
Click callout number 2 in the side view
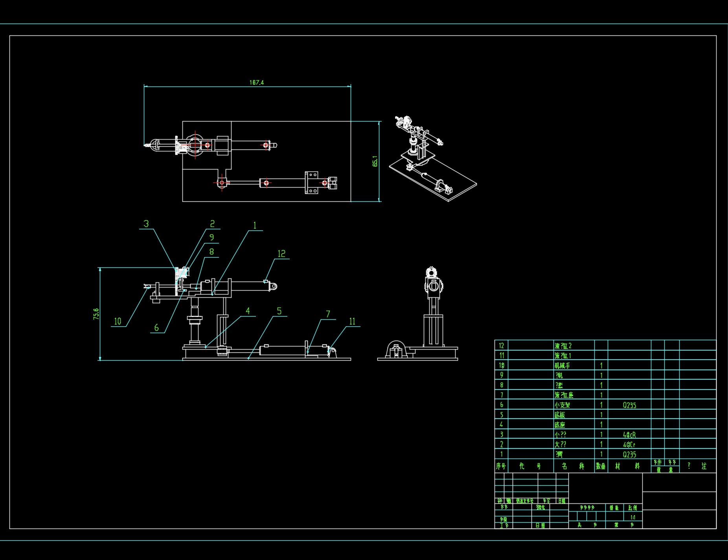point(212,224)
